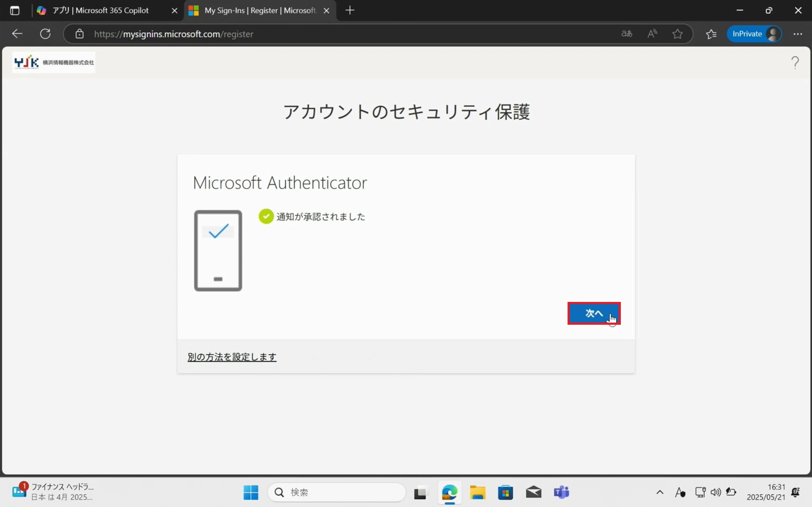Click the taskbar 検索 search box
Viewport: 812px width, 507px height.
pos(337,492)
